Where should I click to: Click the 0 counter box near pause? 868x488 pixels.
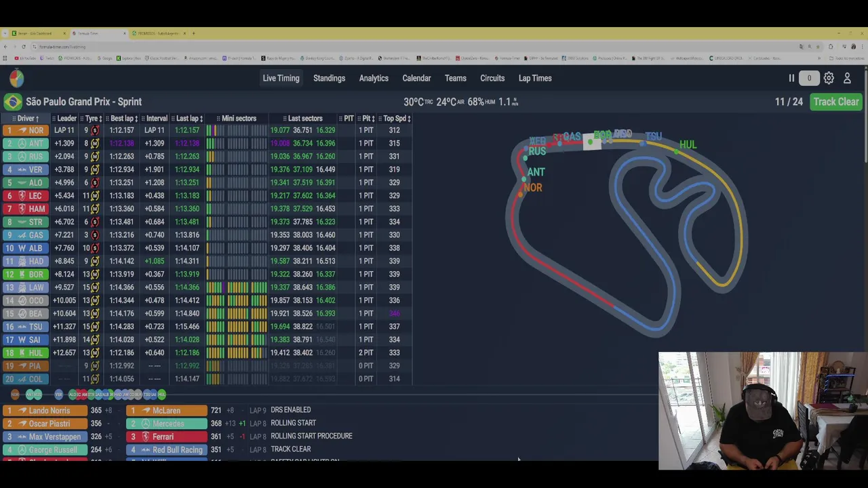point(809,78)
